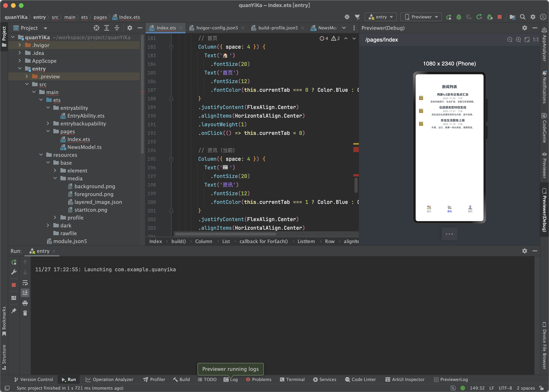549x392 pixels.
Task: Click the three-dots button below phone preview
Action: pyautogui.click(x=449, y=234)
